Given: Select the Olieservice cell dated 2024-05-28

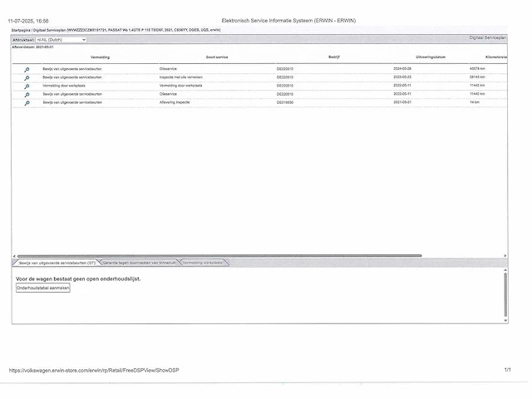Looking at the screenshot, I should tap(168, 69).
